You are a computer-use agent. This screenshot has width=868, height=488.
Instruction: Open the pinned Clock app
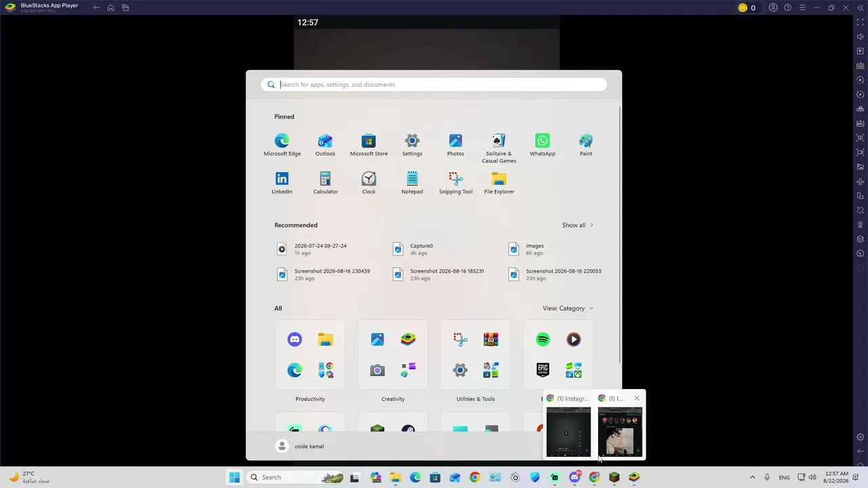(x=369, y=183)
